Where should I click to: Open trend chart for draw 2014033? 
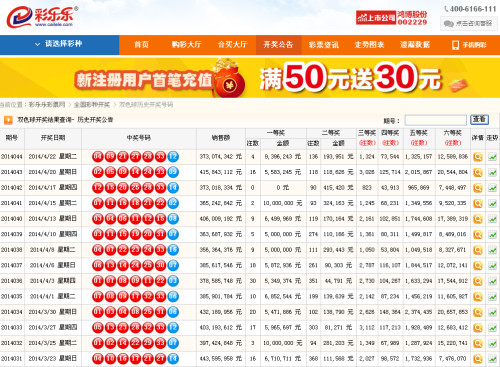pyautogui.click(x=492, y=328)
